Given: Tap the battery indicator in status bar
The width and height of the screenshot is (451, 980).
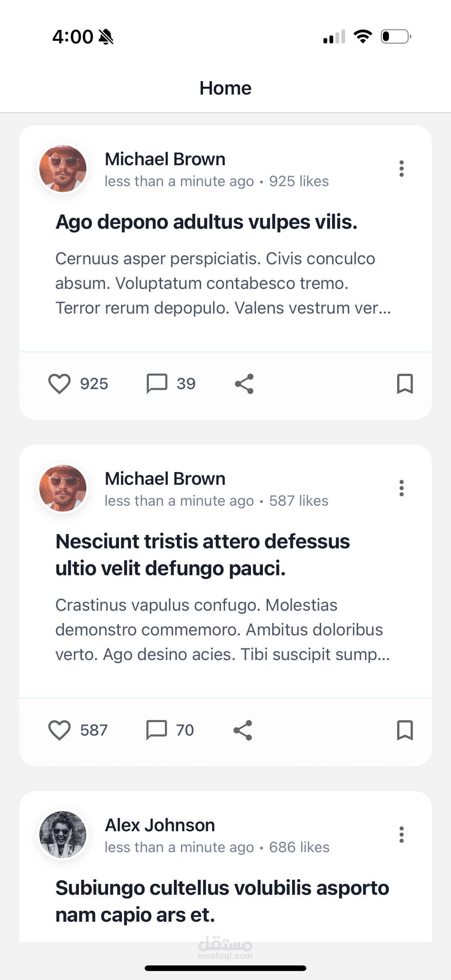Looking at the screenshot, I should 395,36.
